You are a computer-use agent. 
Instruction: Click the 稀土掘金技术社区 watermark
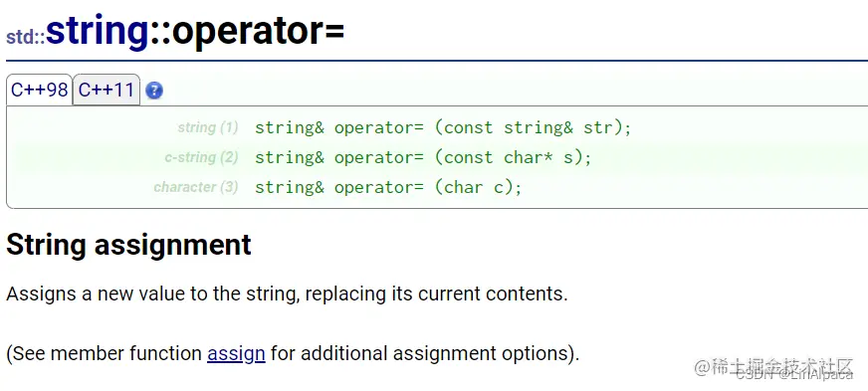pos(773,365)
